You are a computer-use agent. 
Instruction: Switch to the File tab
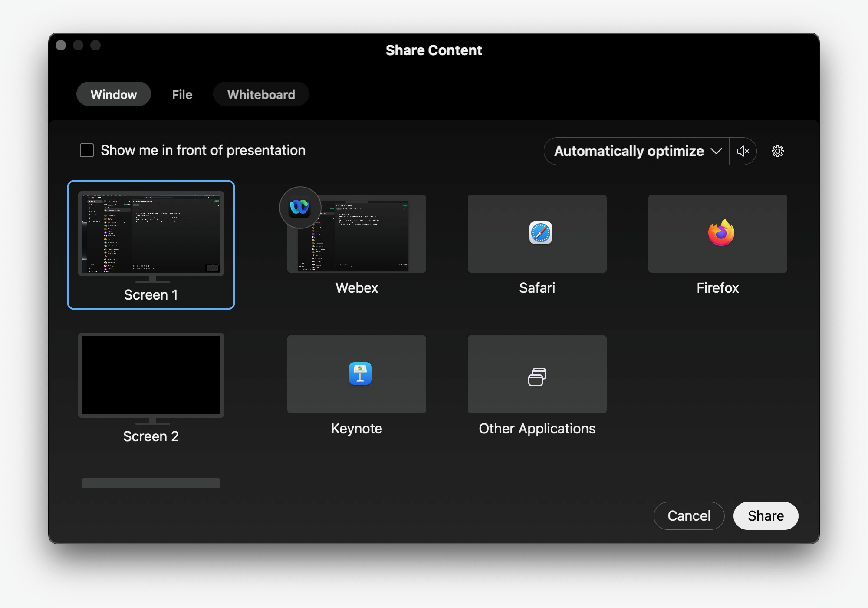(182, 94)
